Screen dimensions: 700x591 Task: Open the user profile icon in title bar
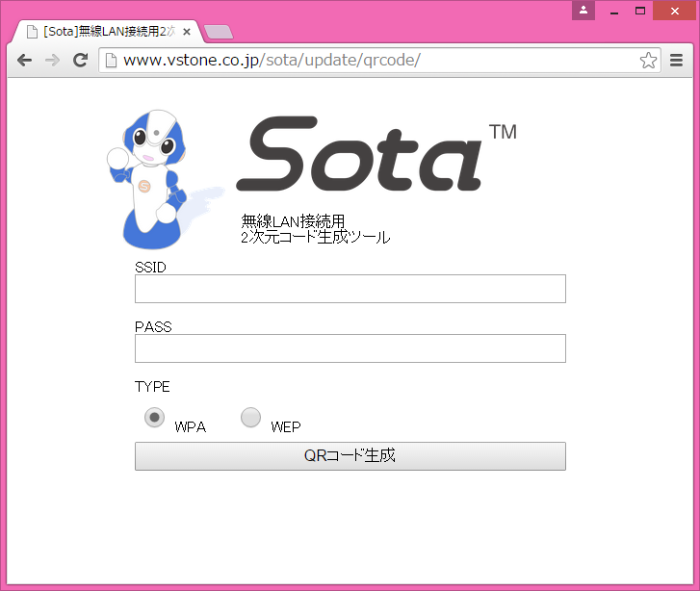pos(583,11)
